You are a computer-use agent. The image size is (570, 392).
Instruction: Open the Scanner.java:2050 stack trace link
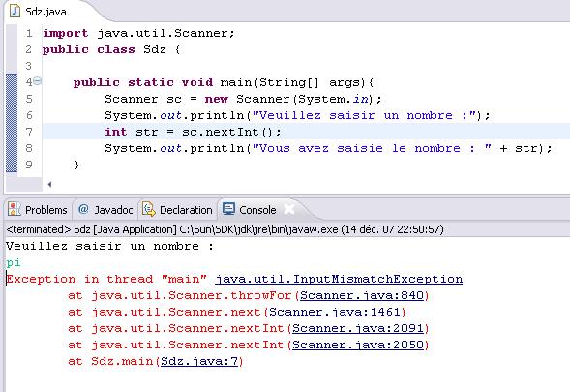pos(358,345)
